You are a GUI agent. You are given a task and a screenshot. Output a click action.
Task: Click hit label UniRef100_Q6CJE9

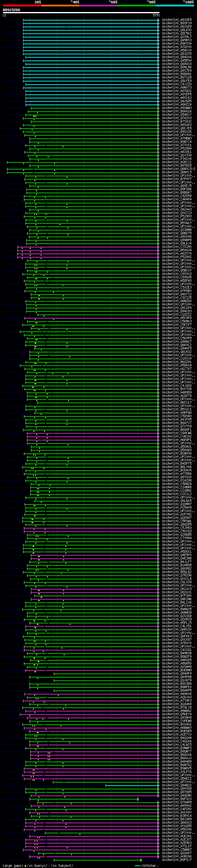(177, 128)
